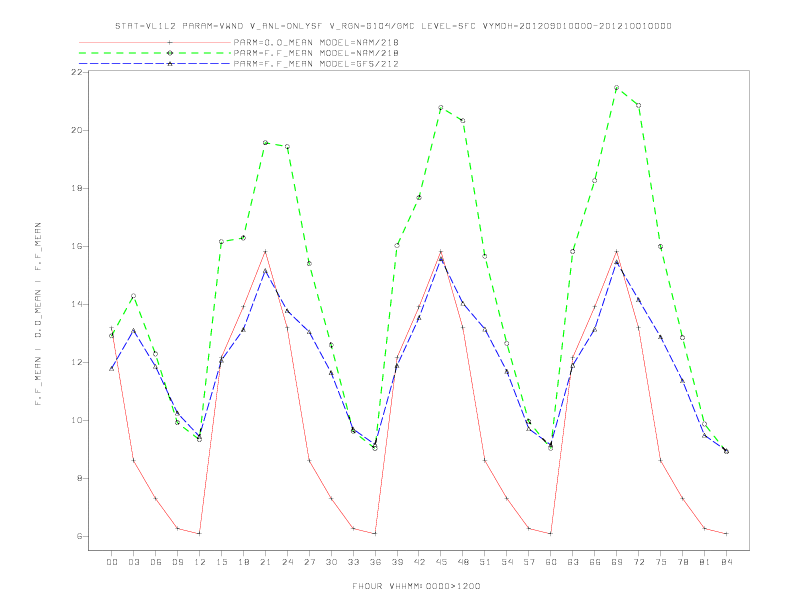The height and width of the screenshot is (612, 792).
Task: Click x-axis forecast hour label 36
Action: click(375, 562)
